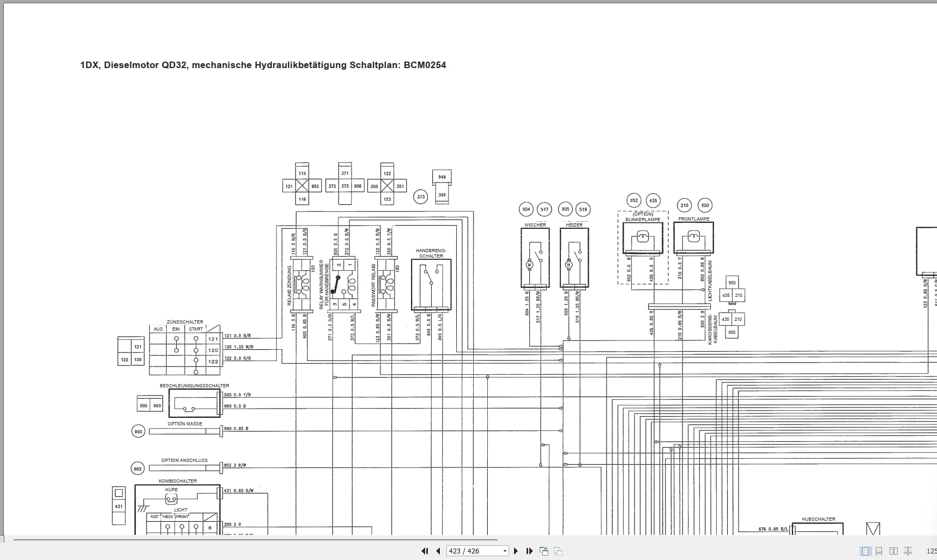Navigate to the previous page
Image resolution: width=937 pixels, height=560 pixels.
(438, 551)
